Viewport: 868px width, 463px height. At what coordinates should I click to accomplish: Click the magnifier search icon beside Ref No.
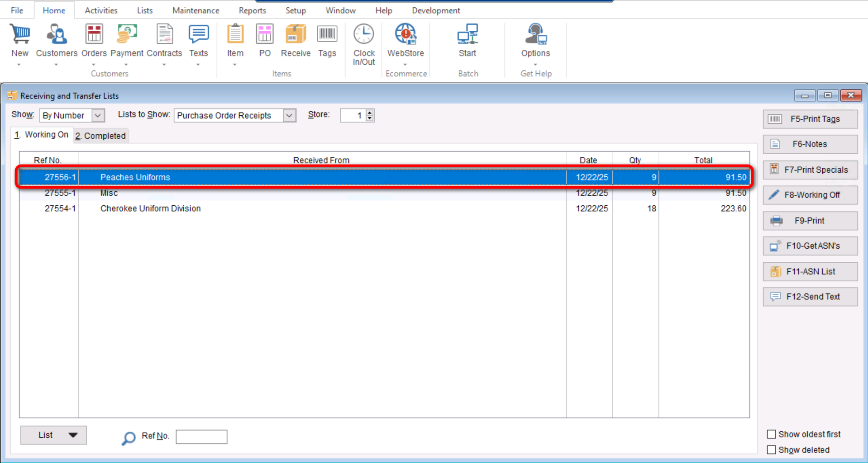point(129,437)
